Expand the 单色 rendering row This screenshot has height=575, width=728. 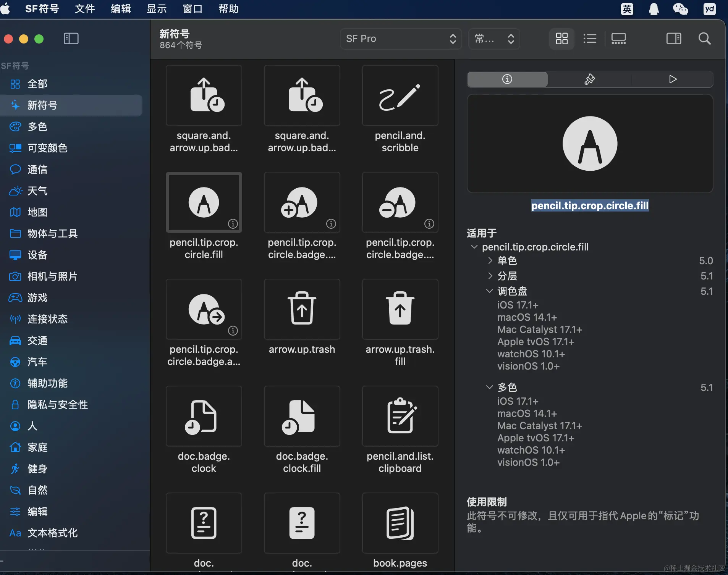click(x=490, y=261)
